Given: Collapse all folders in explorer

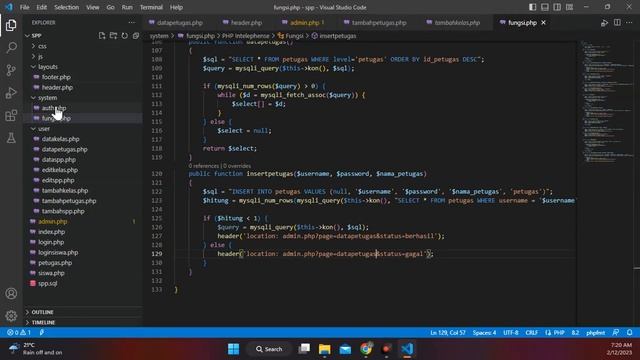Looking at the screenshot, I should click(x=136, y=36).
